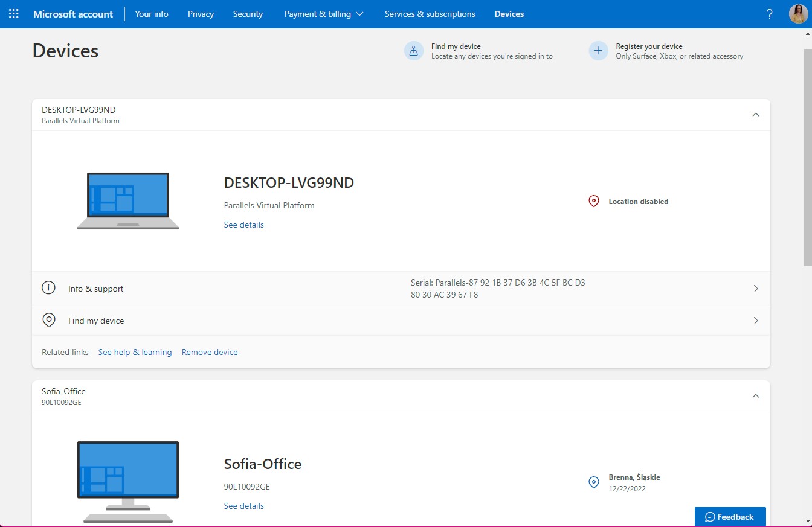Image resolution: width=812 pixels, height=527 pixels.
Task: Open the help question mark icon
Action: point(768,13)
